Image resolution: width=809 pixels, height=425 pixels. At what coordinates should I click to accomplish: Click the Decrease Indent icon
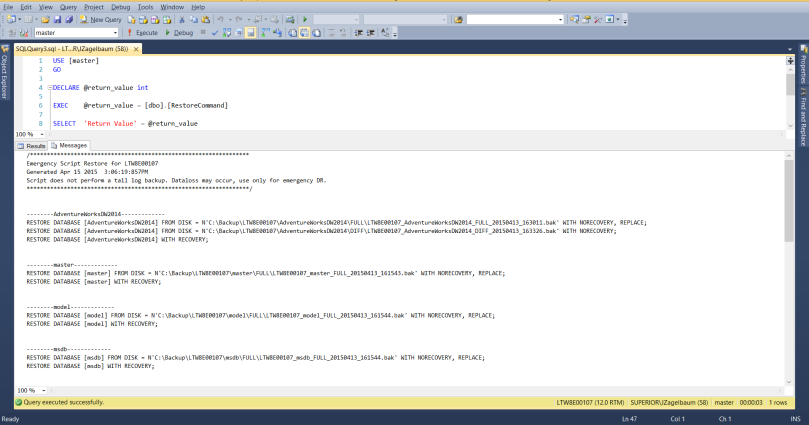coord(358,32)
